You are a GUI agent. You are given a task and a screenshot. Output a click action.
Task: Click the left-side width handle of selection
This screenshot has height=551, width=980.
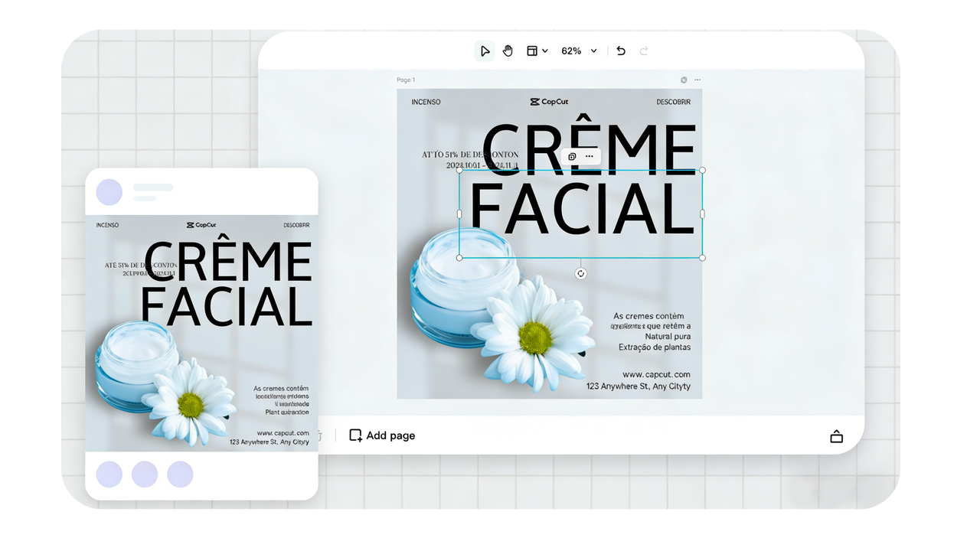point(459,214)
